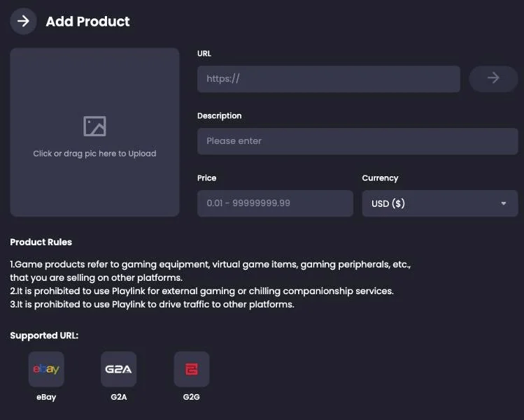
Task: Click the Price amount input field
Action: coord(275,203)
